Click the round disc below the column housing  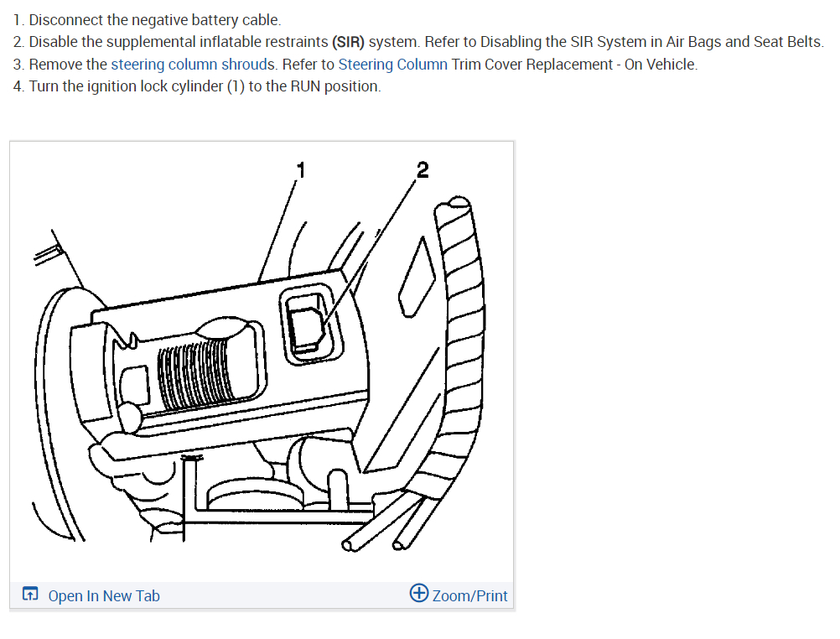pos(253,495)
